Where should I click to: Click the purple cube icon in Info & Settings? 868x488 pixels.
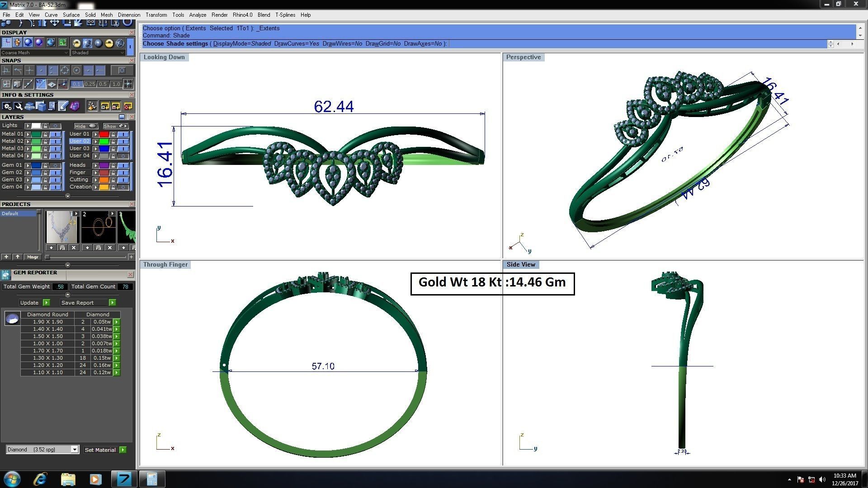[75, 106]
